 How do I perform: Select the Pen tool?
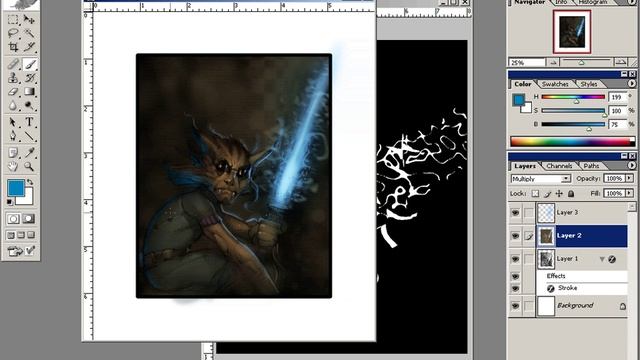pos(13,136)
